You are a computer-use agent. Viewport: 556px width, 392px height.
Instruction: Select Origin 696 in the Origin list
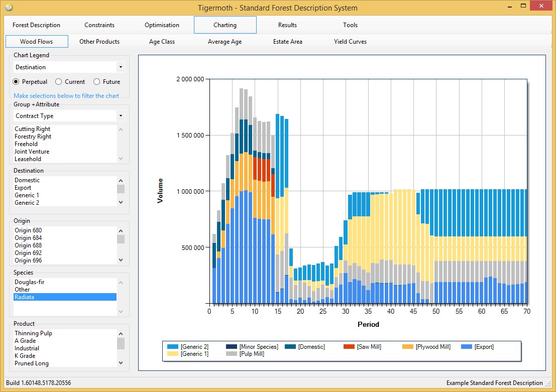click(x=65, y=260)
